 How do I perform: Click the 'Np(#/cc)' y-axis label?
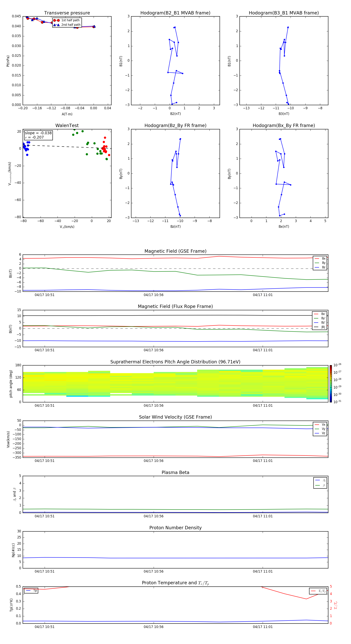tap(13, 550)
